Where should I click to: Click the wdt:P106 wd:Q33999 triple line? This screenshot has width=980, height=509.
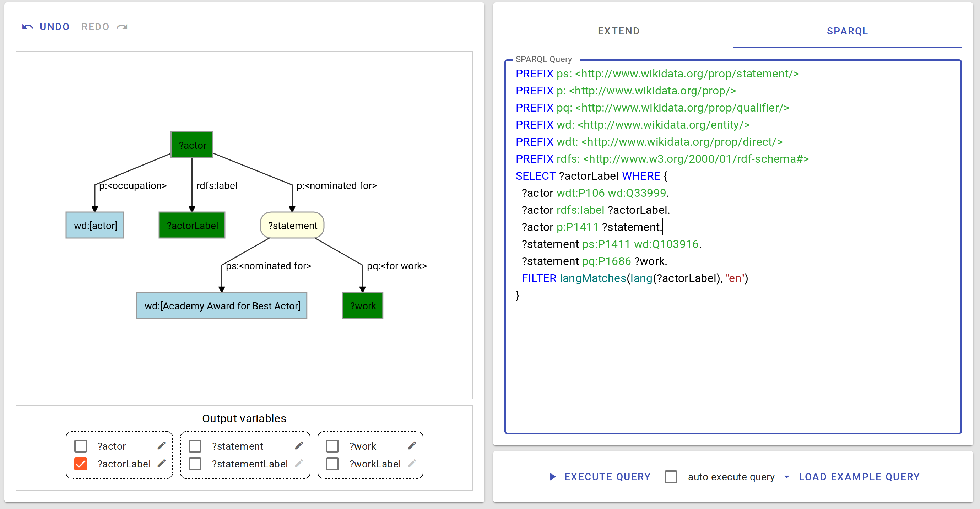[x=595, y=193]
